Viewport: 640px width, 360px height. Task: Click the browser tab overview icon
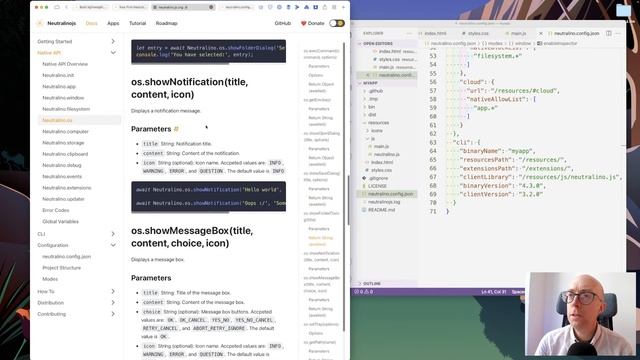334,7
